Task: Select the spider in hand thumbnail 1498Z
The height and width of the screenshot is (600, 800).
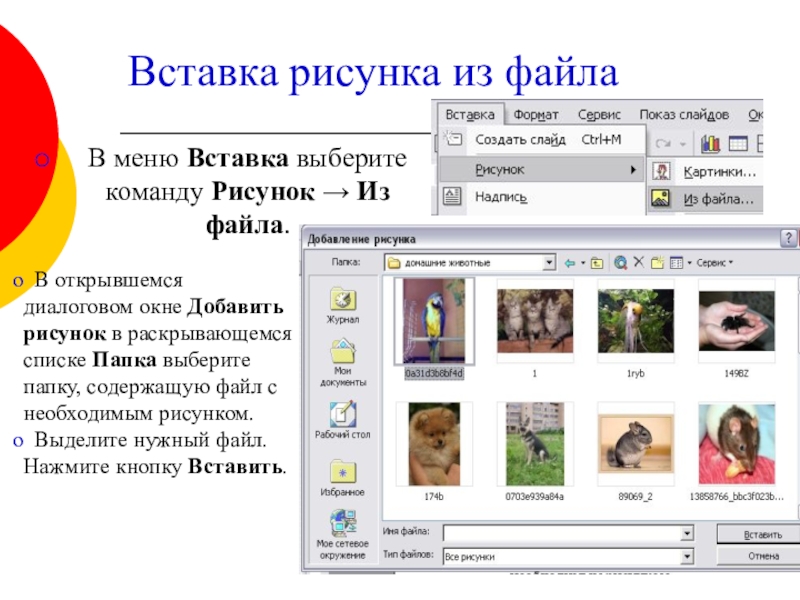Action: (x=737, y=321)
